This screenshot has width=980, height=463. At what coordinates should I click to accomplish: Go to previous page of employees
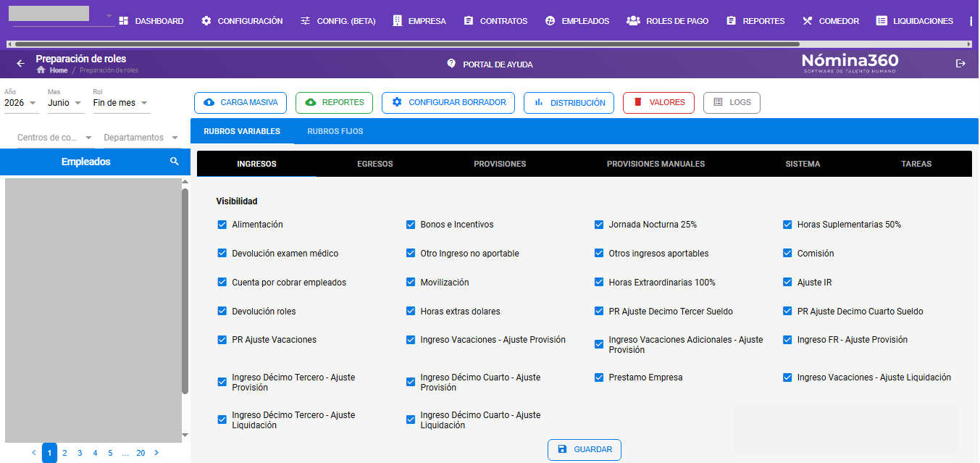tap(33, 453)
